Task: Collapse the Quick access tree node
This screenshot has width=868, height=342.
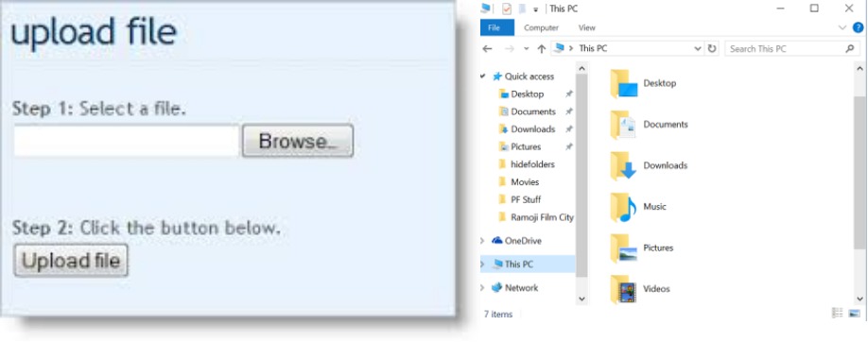Action: tap(483, 77)
